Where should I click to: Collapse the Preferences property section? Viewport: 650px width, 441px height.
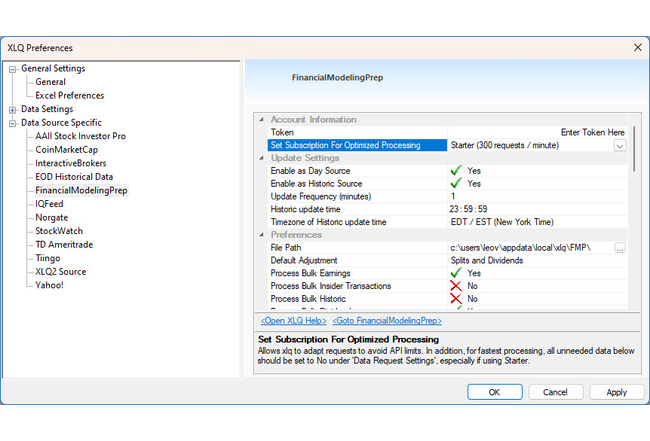[x=262, y=235]
